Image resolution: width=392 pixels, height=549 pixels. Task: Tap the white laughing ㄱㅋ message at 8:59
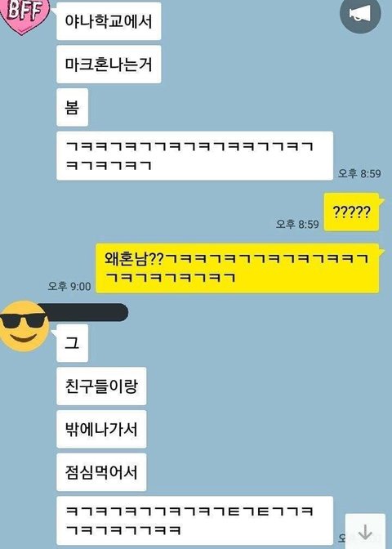(x=194, y=156)
